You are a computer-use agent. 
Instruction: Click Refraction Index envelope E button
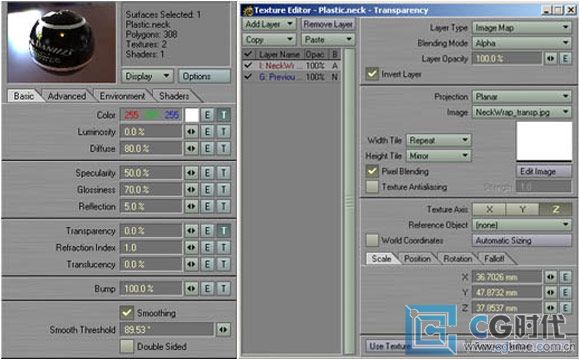tap(207, 248)
